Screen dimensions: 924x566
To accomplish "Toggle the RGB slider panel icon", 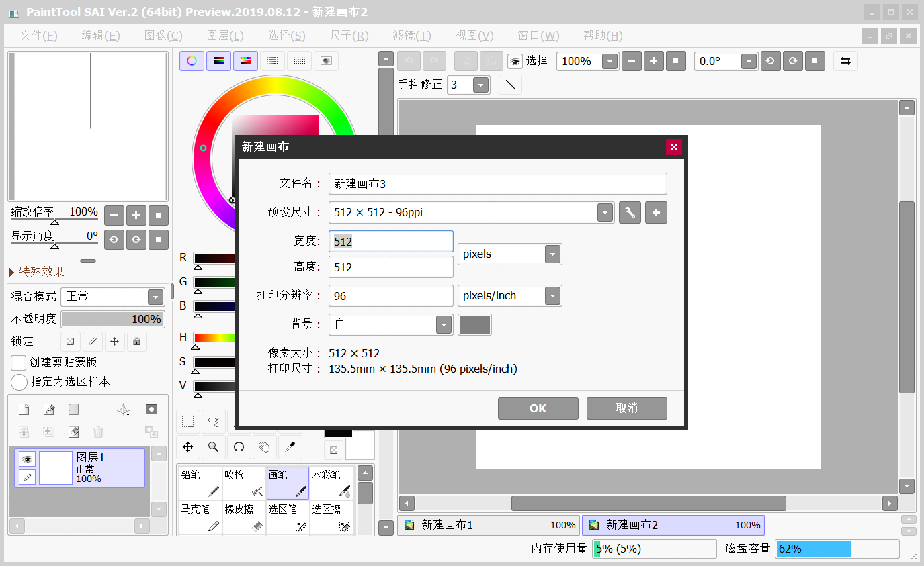I will pyautogui.click(x=218, y=61).
